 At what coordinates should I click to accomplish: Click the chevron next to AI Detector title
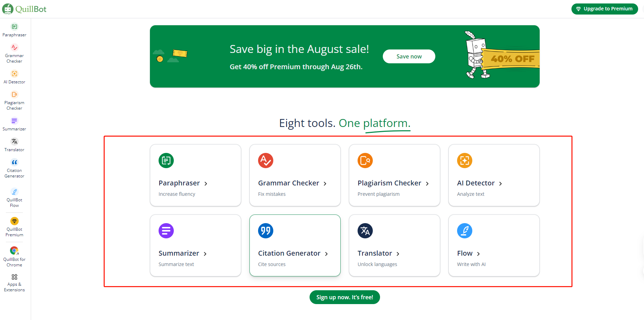(x=501, y=184)
